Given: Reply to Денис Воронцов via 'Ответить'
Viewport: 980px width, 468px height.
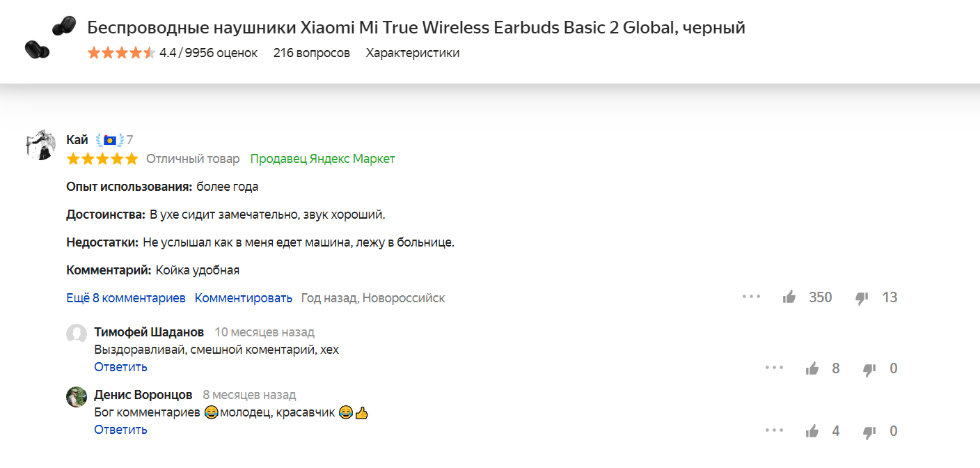Looking at the screenshot, I should [x=121, y=430].
